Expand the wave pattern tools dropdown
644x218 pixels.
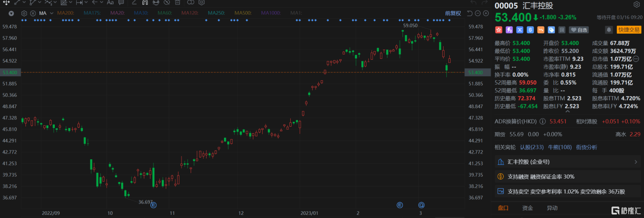[x=55, y=3]
